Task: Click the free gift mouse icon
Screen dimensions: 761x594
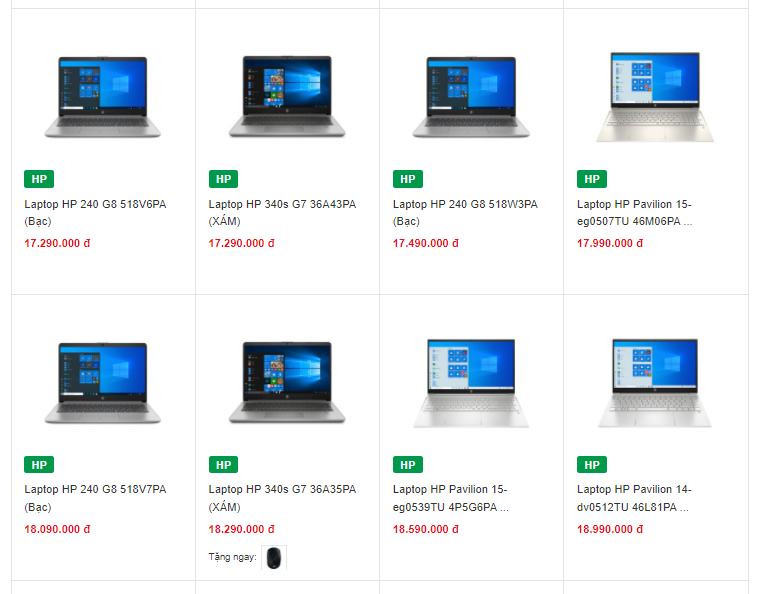Action: tap(274, 558)
